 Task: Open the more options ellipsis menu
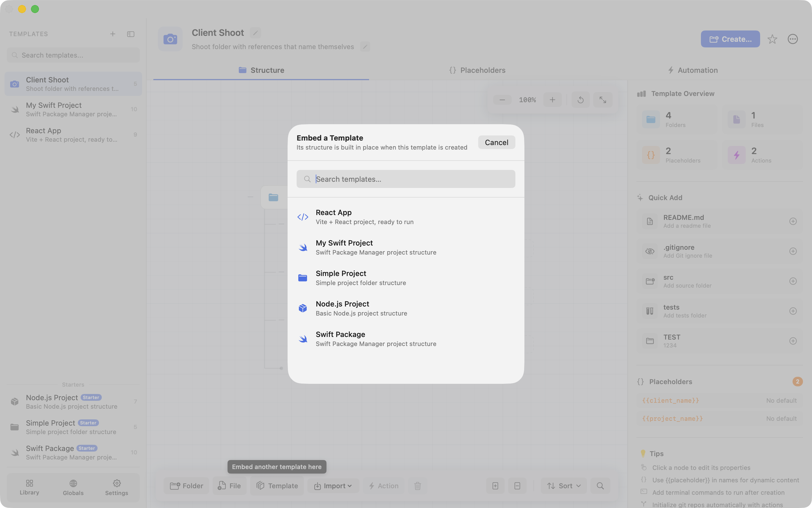[793, 39]
